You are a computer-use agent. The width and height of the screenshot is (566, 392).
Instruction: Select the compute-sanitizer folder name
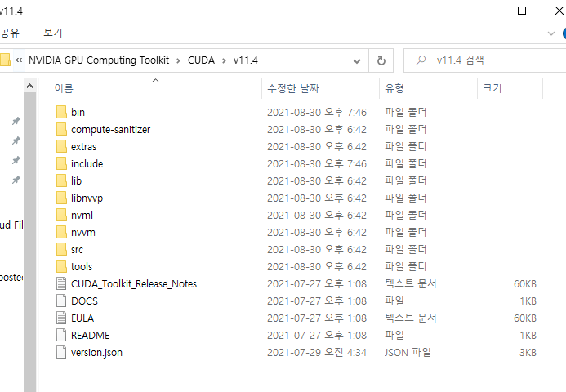coord(110,130)
